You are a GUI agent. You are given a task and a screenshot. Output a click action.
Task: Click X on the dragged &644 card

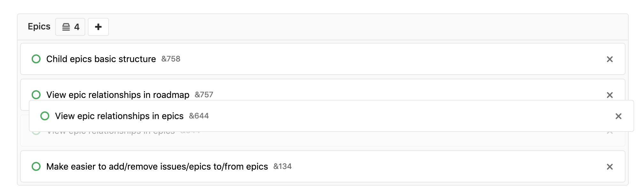(x=619, y=116)
